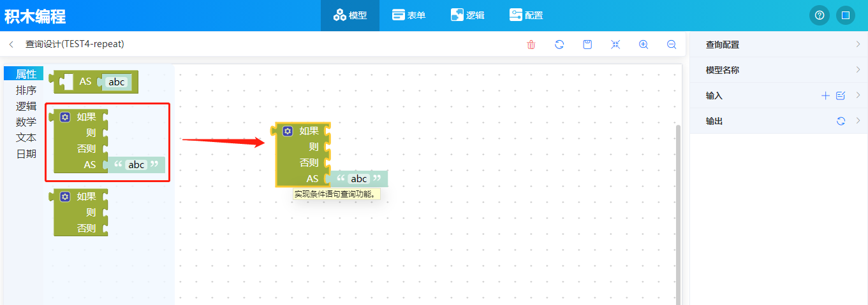Click the red trash delete icon
Screen dimensions: 868x305
tap(531, 45)
